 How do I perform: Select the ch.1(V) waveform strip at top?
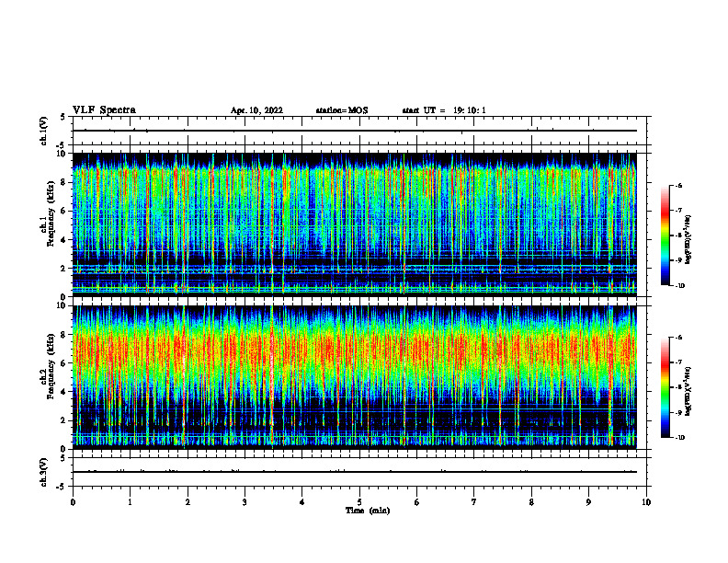(359, 131)
